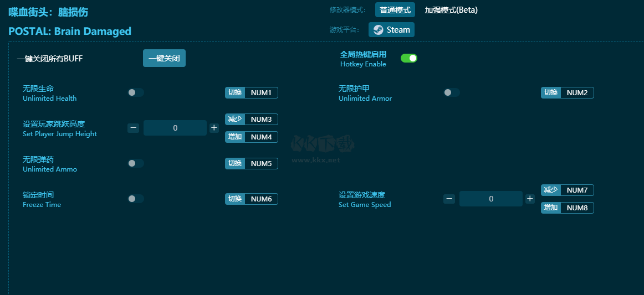This screenshot has width=644, height=295.
Task: Click the Unlimited Armor label
Action: pos(365,99)
